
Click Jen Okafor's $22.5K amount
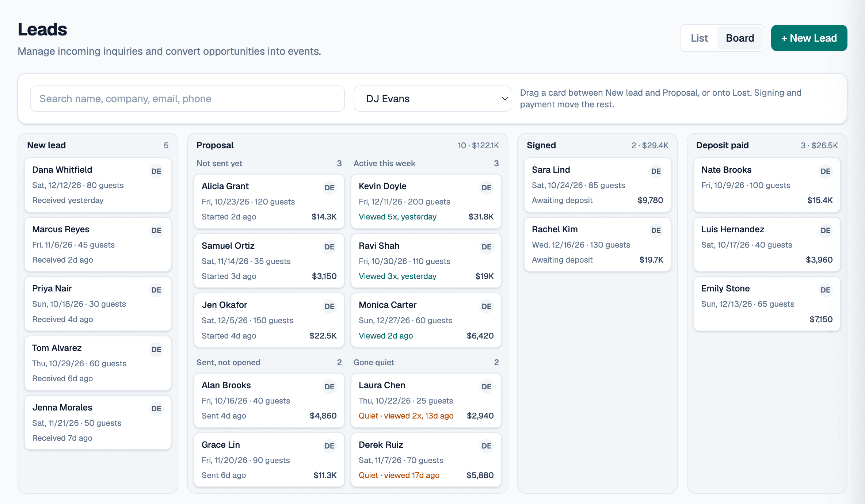(x=323, y=336)
